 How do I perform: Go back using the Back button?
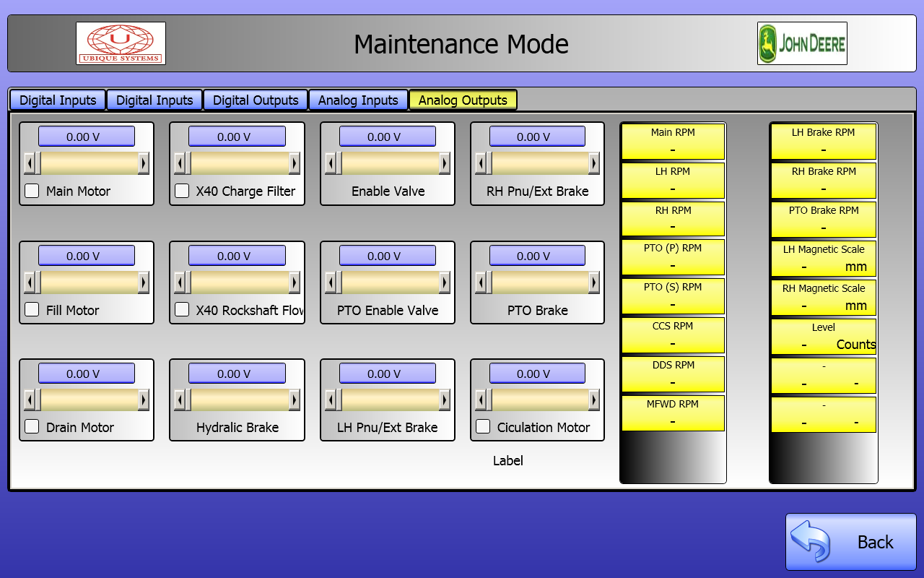pos(850,542)
